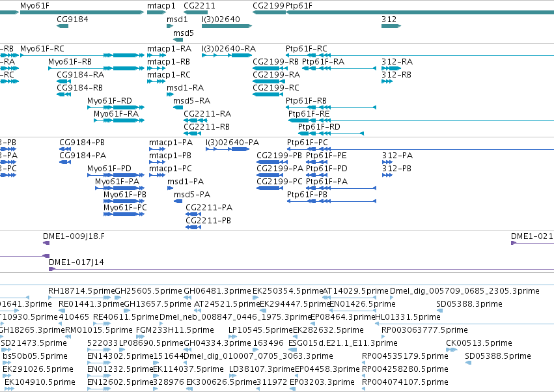Select the Myo61F gene label in top track
The image size is (554, 392).
35,6
